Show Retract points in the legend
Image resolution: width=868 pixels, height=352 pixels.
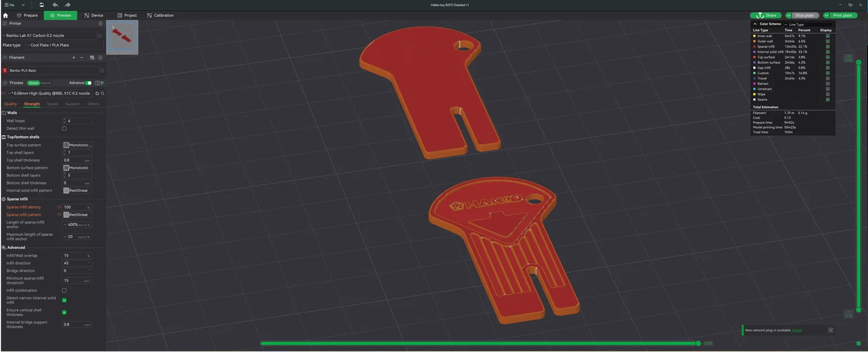[x=827, y=84]
